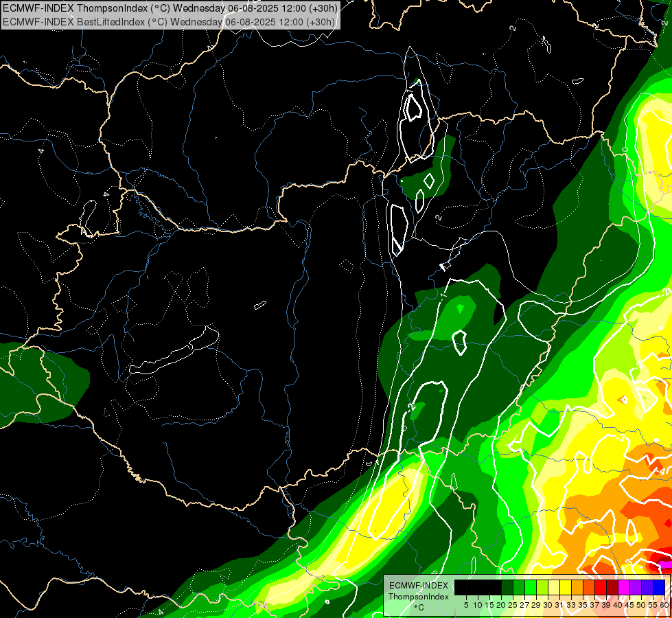Image resolution: width=672 pixels, height=618 pixels.
Task: Select the dark green 20–25 legend swatch
Action: [x=507, y=588]
